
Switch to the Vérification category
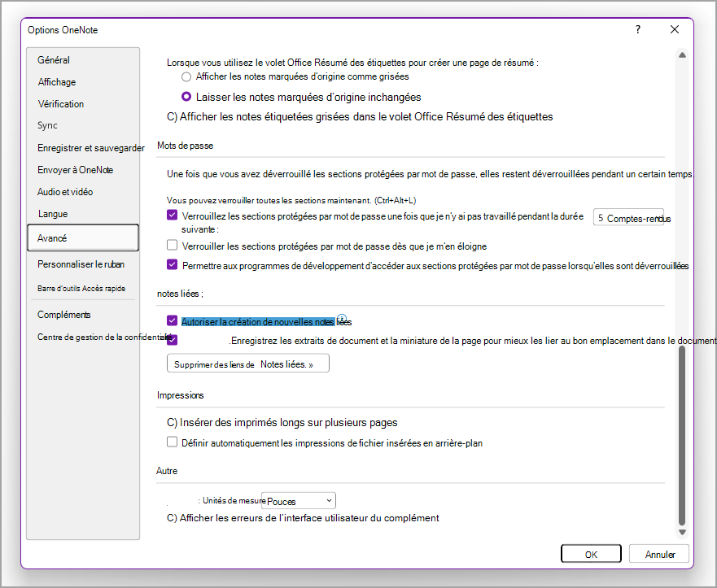click(60, 104)
